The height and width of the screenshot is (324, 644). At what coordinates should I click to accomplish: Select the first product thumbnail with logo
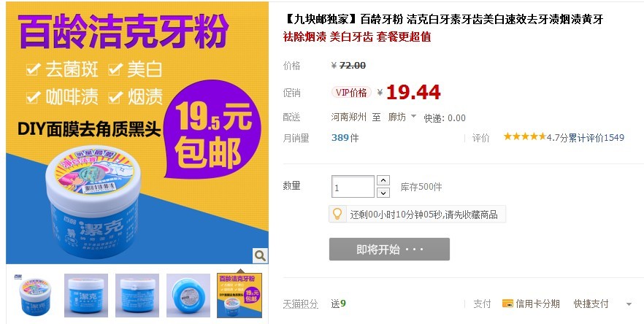point(35,296)
